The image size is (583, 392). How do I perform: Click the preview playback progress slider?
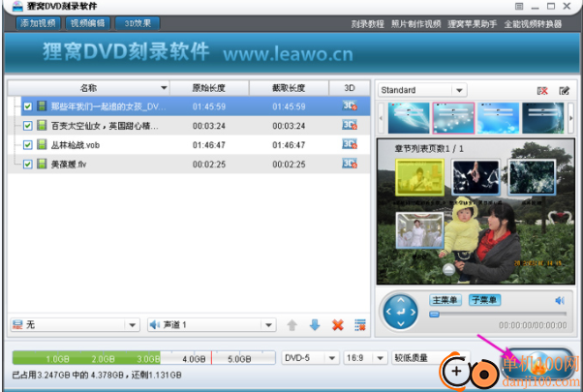coord(498,315)
